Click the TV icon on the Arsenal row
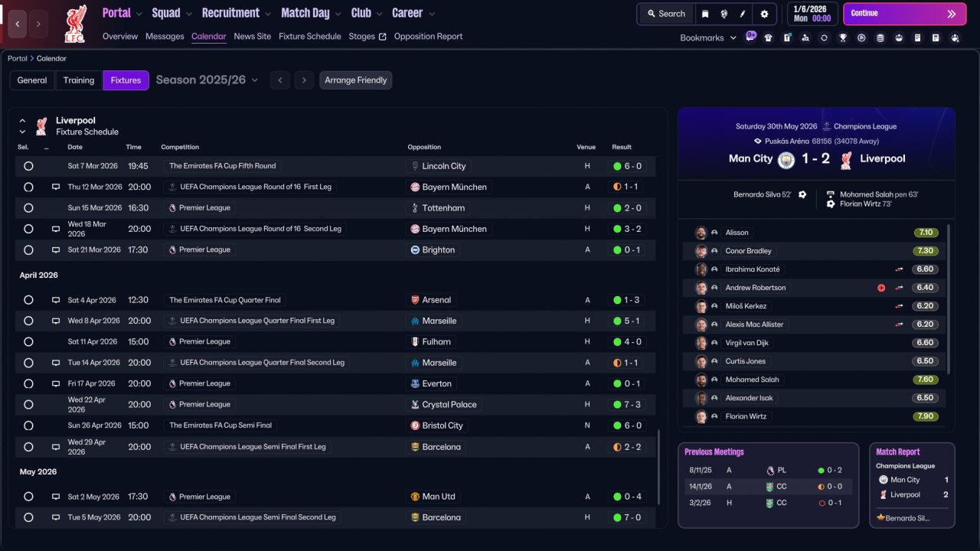This screenshot has width=980, height=551. [x=56, y=300]
